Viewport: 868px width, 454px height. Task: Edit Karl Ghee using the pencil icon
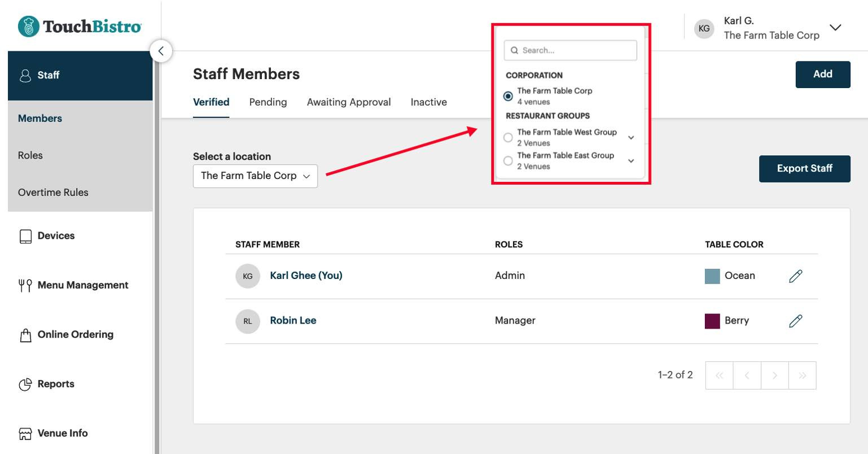click(796, 276)
